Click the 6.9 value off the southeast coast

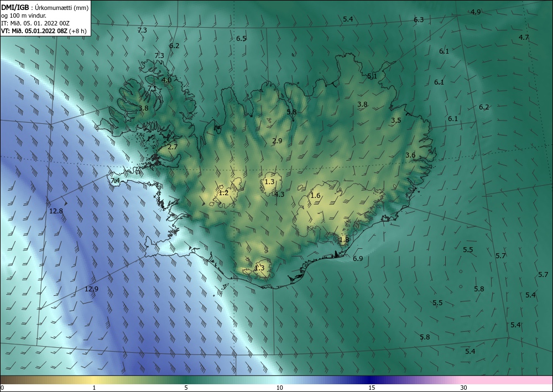coord(358,258)
